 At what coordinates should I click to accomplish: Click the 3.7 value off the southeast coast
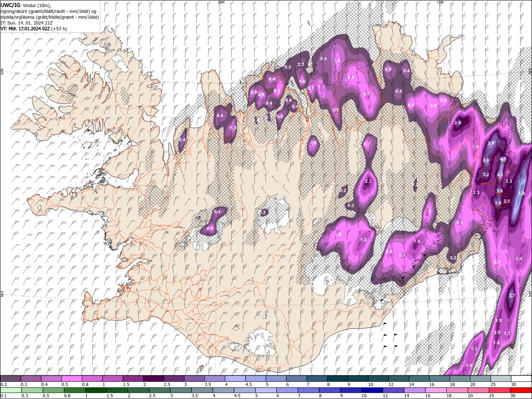click(x=512, y=296)
